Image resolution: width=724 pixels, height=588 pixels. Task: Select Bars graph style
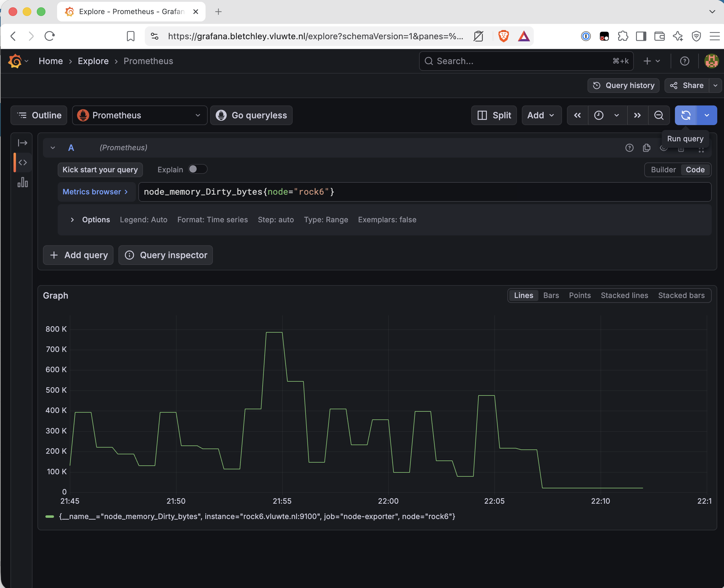point(551,295)
